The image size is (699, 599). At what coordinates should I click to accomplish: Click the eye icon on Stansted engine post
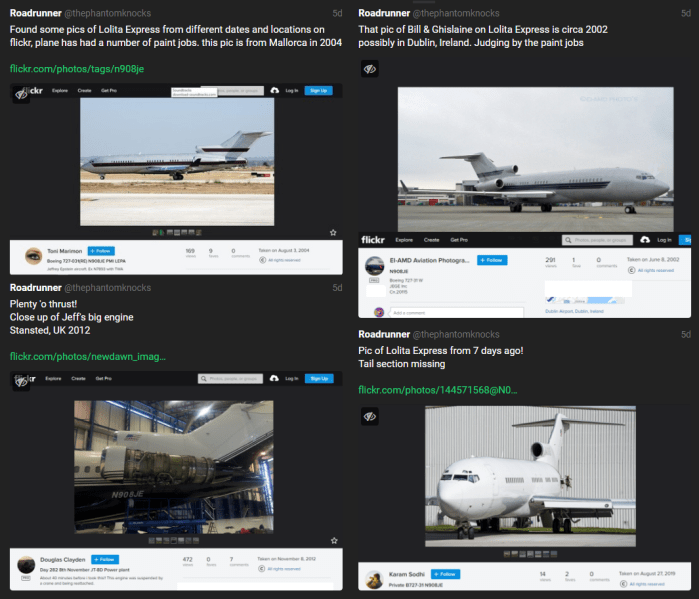click(x=21, y=382)
